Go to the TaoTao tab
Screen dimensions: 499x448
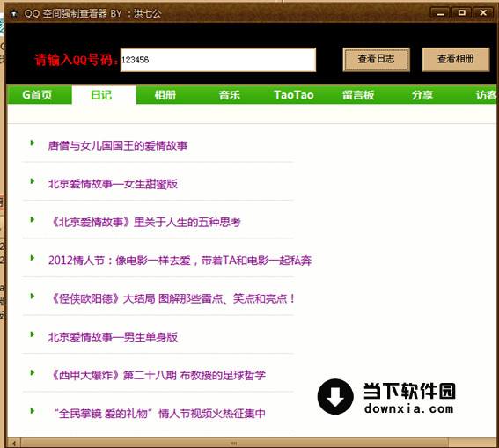pyautogui.click(x=294, y=95)
